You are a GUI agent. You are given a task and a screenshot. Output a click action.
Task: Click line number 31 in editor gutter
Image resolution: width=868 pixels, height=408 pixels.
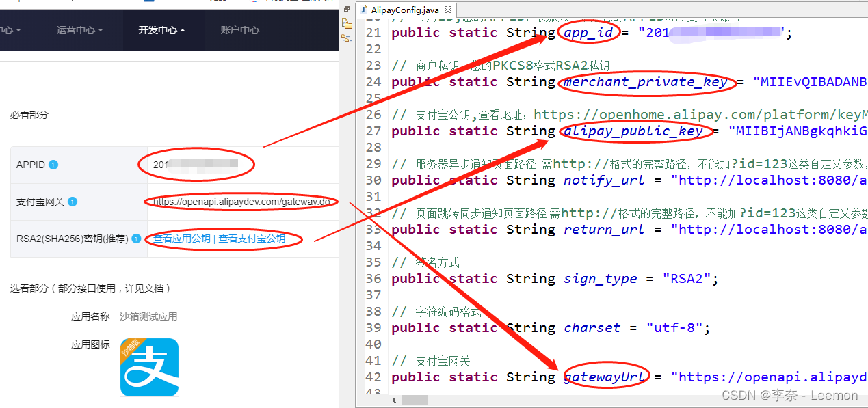[x=373, y=197]
